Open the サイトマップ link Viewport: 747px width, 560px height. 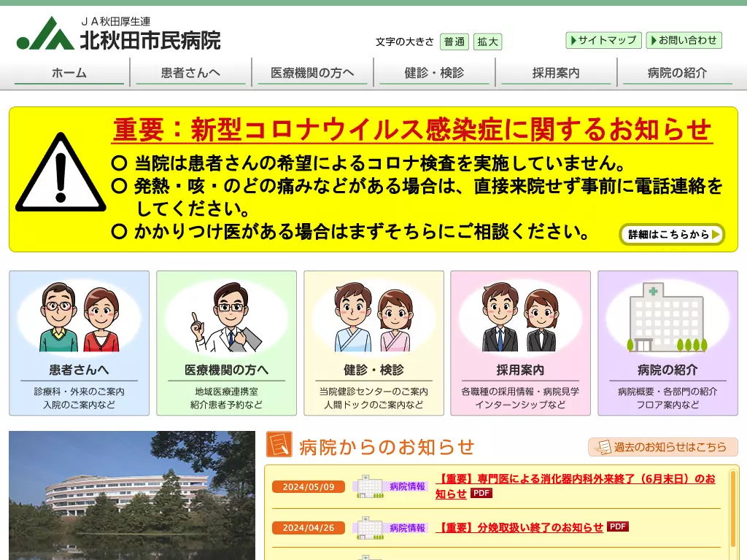coord(603,41)
